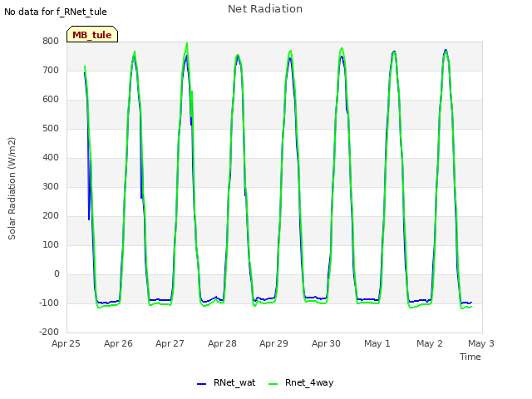Click the Apr 29 x-axis tick label
Viewport: 532px width, 399px height.
[x=273, y=343]
